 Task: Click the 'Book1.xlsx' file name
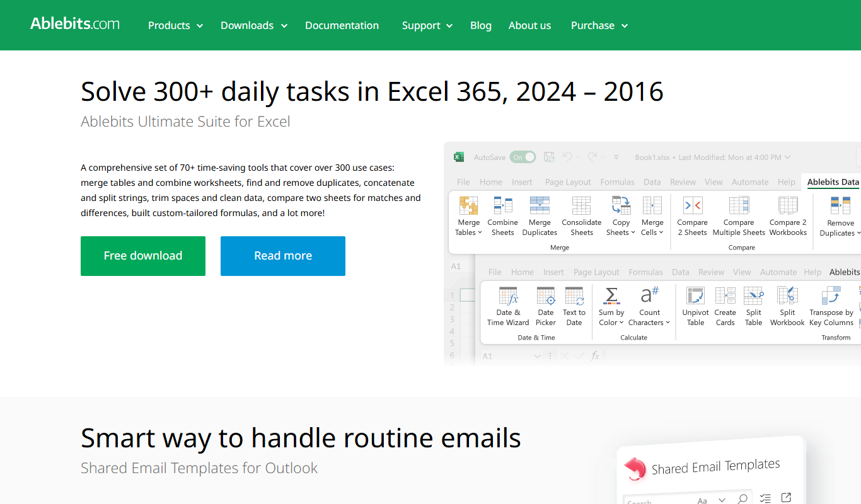[x=652, y=157]
